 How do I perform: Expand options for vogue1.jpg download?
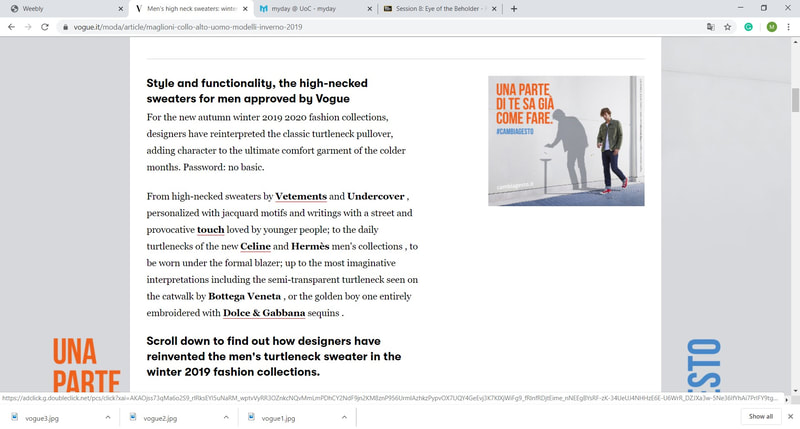click(x=344, y=418)
